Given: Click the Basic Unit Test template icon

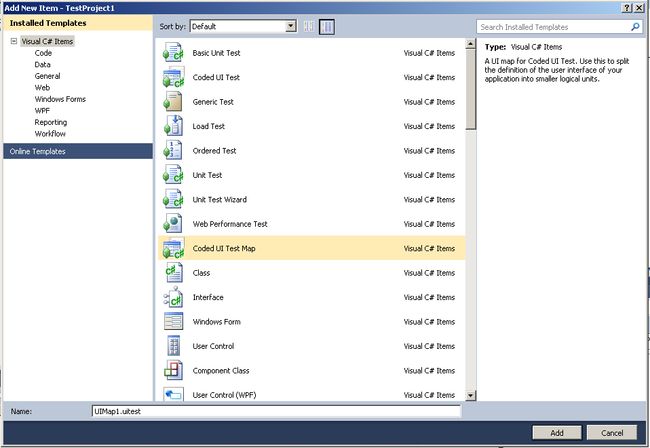Looking at the screenshot, I should click(x=173, y=53).
